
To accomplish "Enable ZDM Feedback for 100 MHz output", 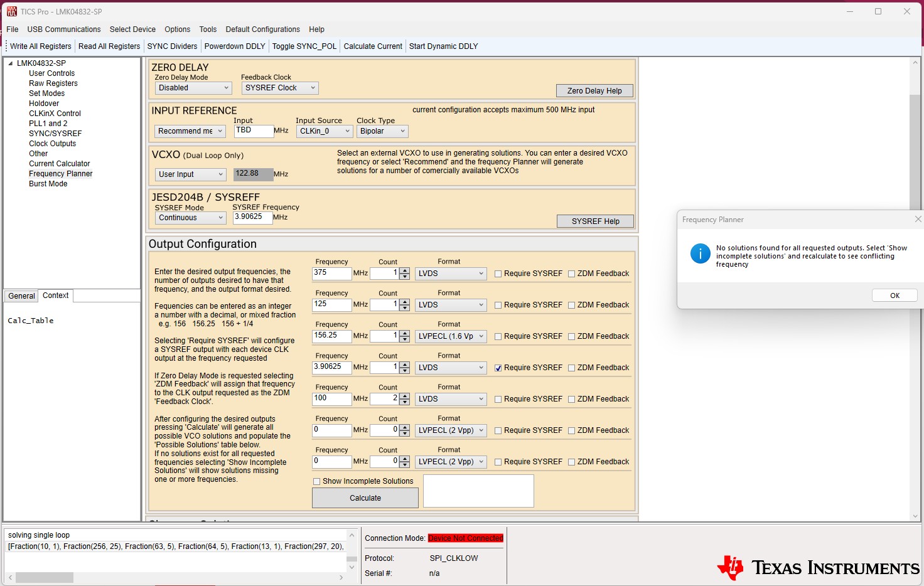I will tap(571, 399).
